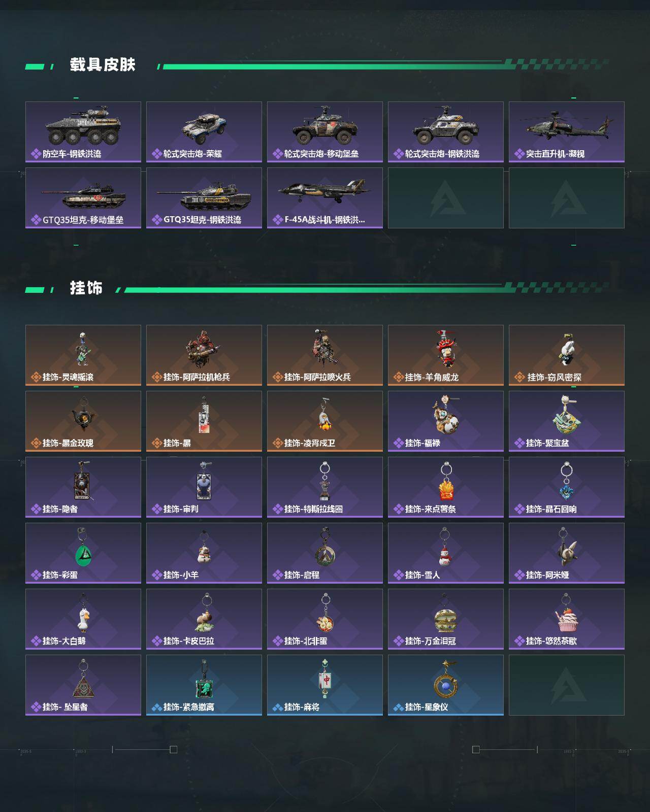Viewport: 650px width, 812px height.
Task: Click the empty slot after 挂饰-星象仪
Action: [567, 685]
